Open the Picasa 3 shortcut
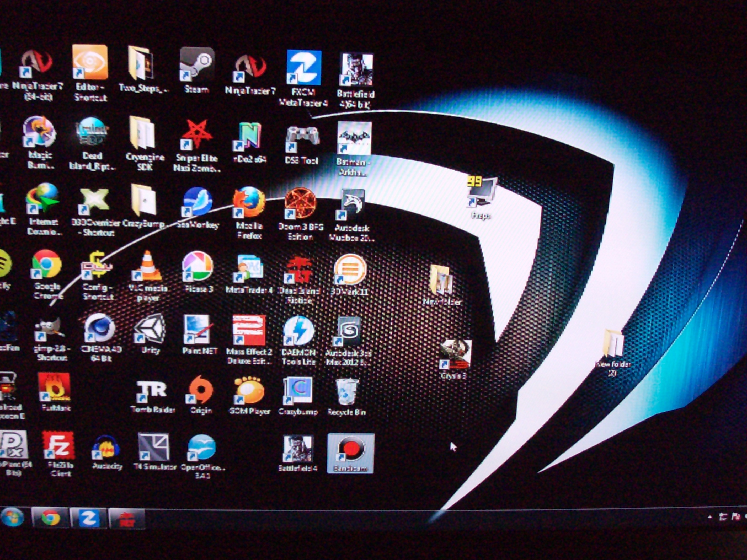Viewport: 747px width, 560px height. [198, 272]
